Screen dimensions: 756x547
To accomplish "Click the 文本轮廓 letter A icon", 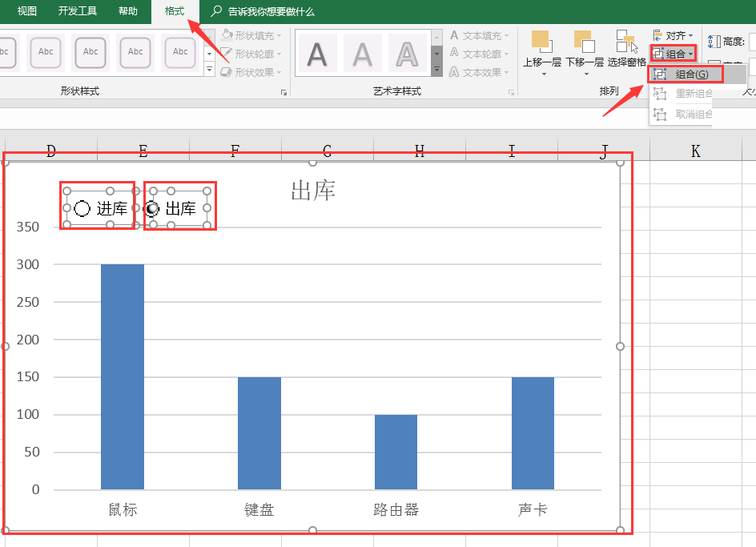I will coord(454,53).
